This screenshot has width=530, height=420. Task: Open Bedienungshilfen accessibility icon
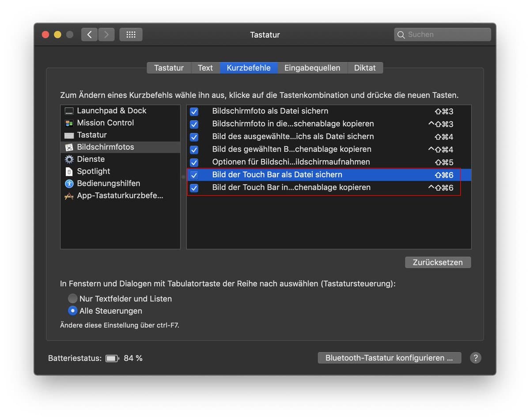click(69, 183)
